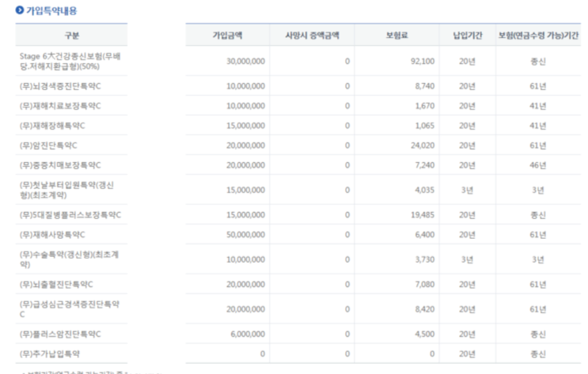Click the 7,080 premium value
The width and height of the screenshot is (588, 374).
[x=425, y=285]
